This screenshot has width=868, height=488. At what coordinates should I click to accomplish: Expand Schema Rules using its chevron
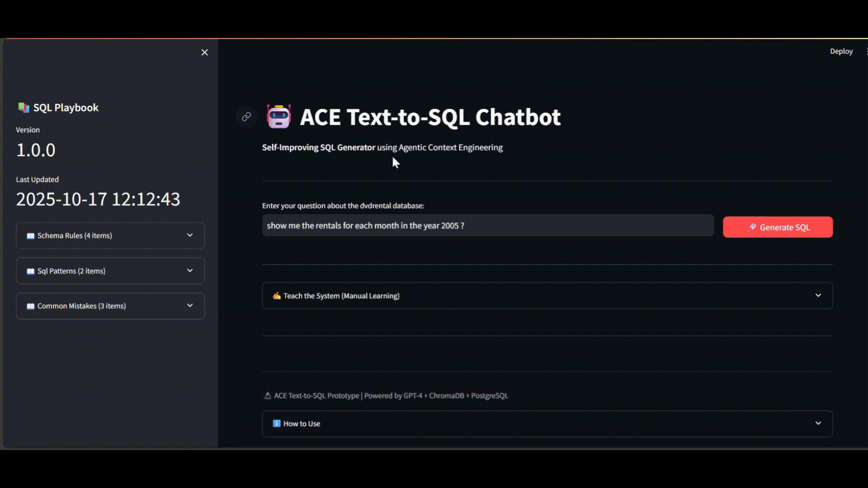point(190,235)
